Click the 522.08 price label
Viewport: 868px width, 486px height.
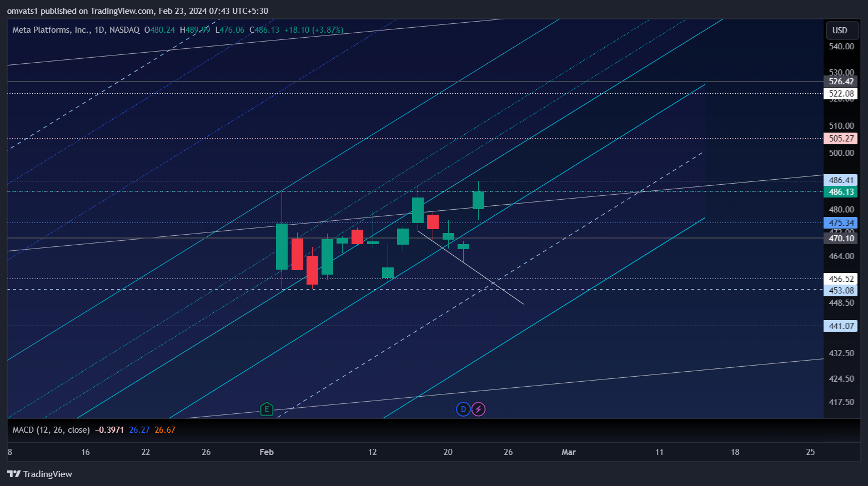[x=841, y=94]
